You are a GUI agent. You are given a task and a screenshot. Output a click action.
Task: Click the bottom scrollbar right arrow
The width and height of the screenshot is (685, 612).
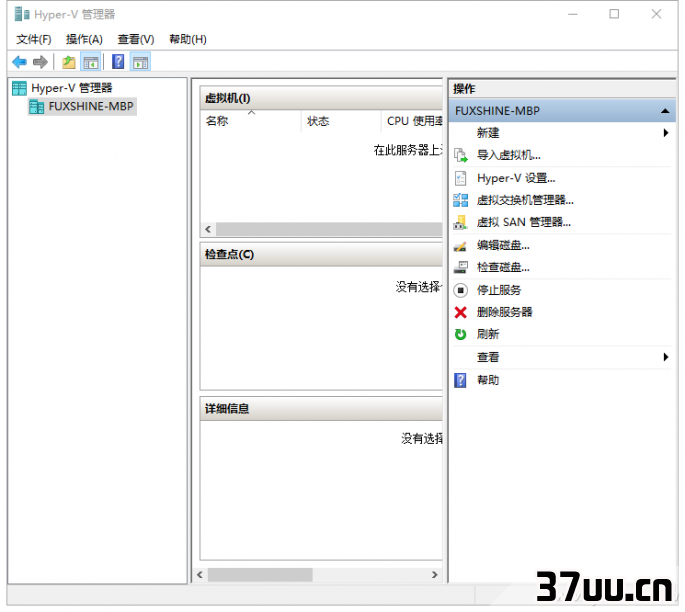(x=435, y=575)
